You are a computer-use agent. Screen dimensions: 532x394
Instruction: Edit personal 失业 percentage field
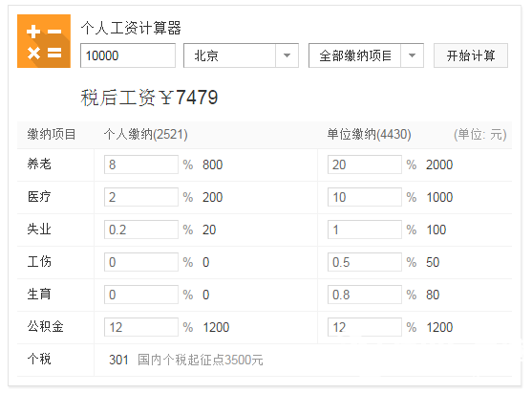[x=141, y=230]
